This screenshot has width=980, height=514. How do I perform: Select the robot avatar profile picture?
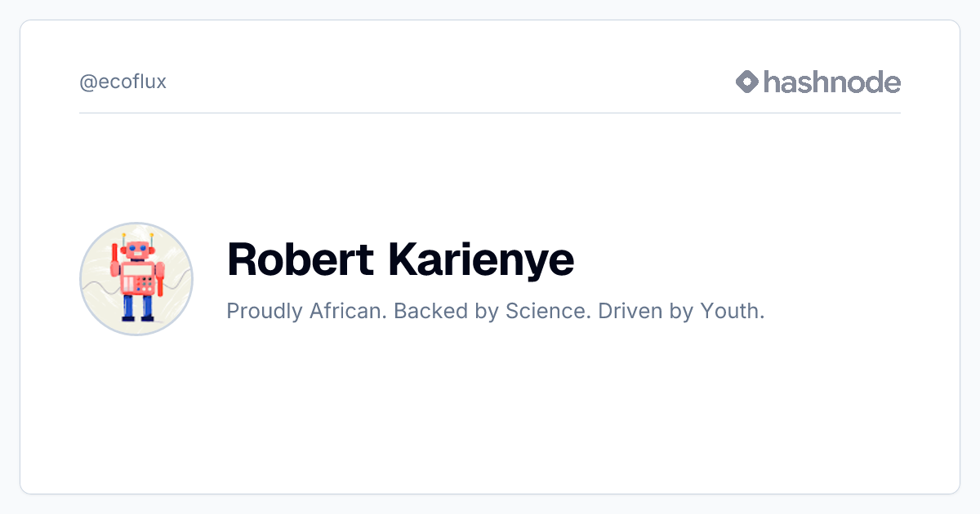coord(136,279)
